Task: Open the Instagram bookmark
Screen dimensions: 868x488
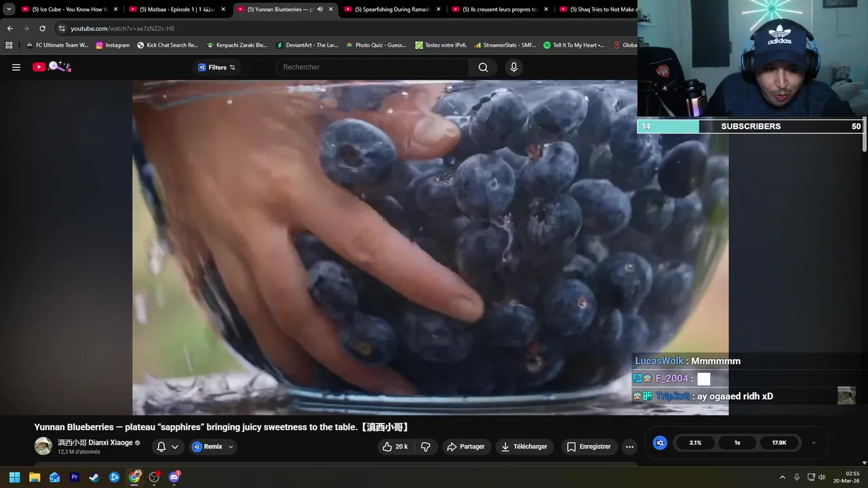Action: pyautogui.click(x=113, y=45)
